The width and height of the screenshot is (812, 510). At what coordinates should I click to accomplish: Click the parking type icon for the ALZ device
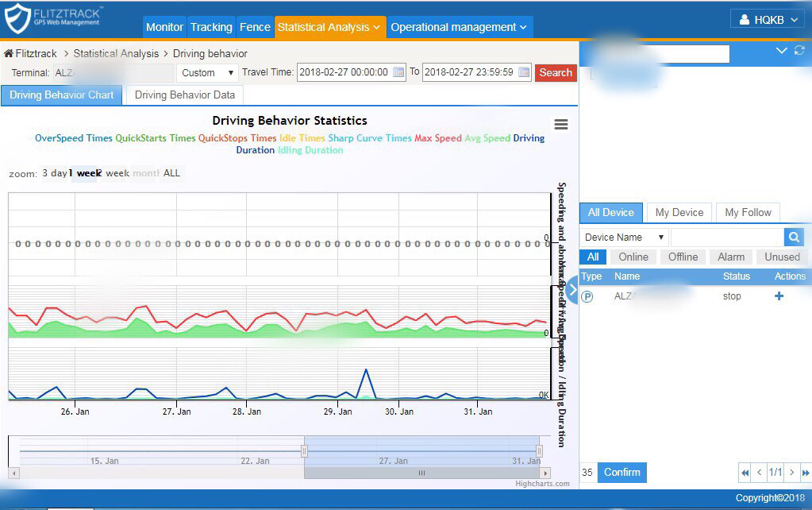tap(587, 296)
